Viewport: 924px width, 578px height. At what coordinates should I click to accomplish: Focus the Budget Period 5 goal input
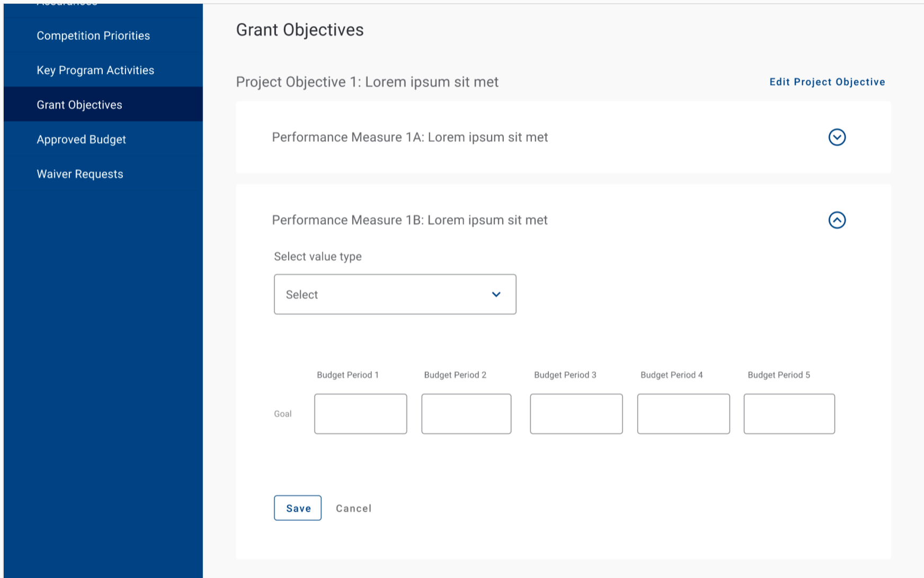click(789, 414)
